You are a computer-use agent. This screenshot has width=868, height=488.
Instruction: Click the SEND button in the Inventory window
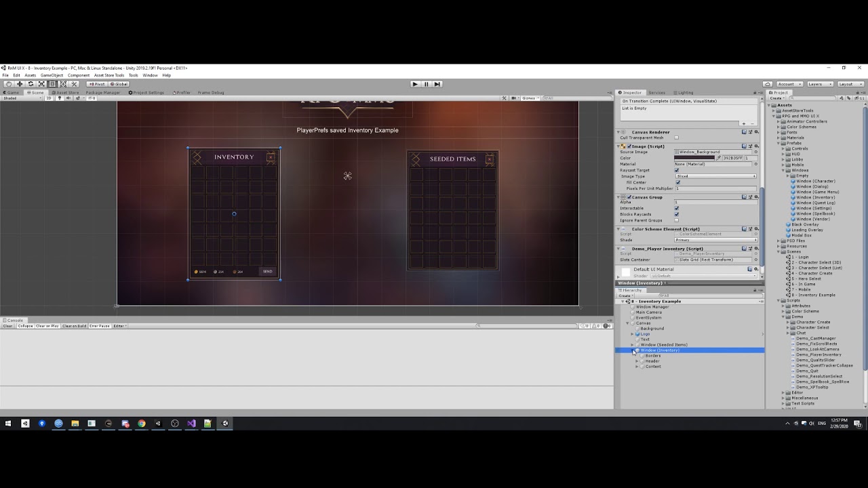coord(268,272)
